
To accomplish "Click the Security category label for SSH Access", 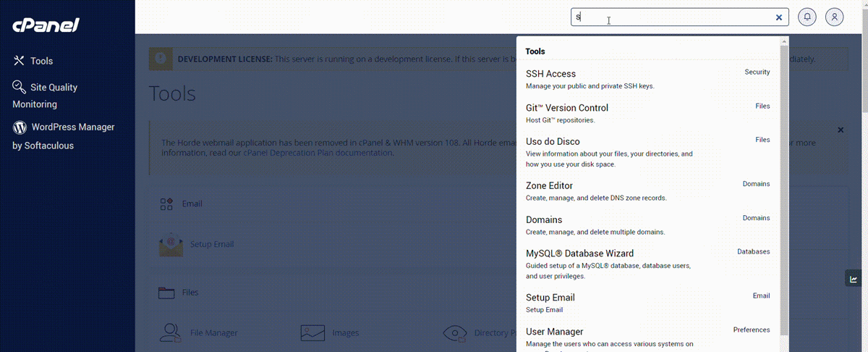I will click(x=757, y=72).
